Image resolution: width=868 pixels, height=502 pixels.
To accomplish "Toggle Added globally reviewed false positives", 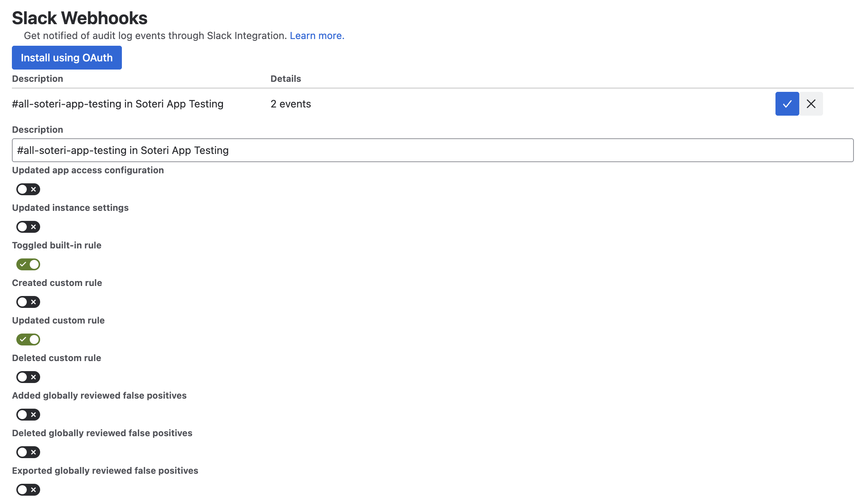I will 28,415.
